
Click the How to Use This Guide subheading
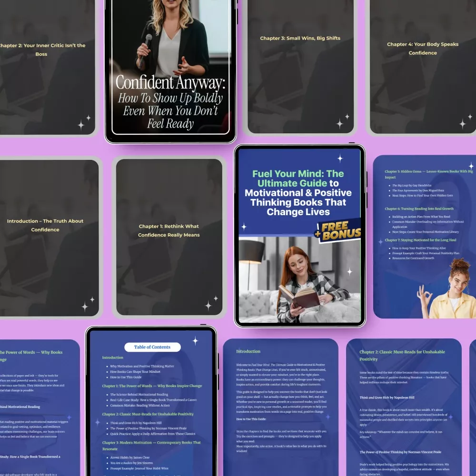[251, 419]
